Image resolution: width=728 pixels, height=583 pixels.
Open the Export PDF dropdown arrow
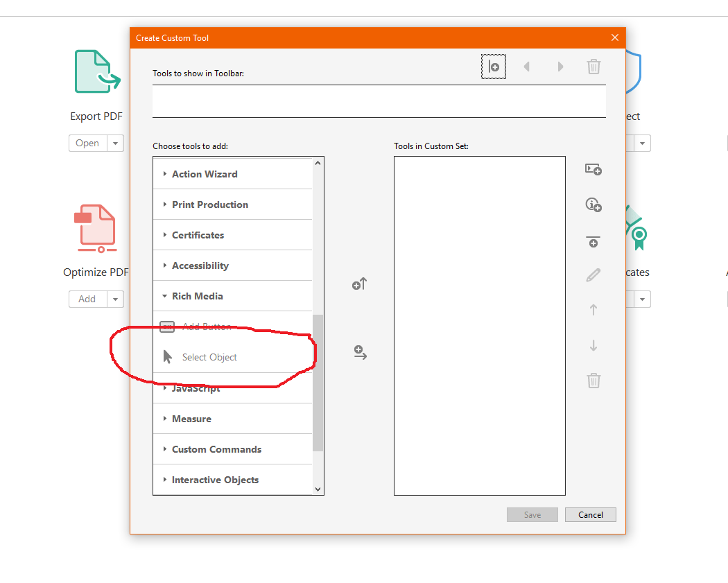[116, 143]
